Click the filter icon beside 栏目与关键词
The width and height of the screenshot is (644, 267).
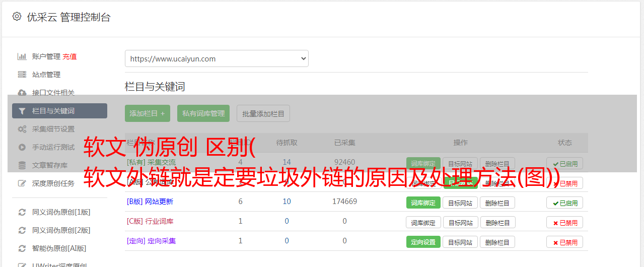(x=22, y=111)
